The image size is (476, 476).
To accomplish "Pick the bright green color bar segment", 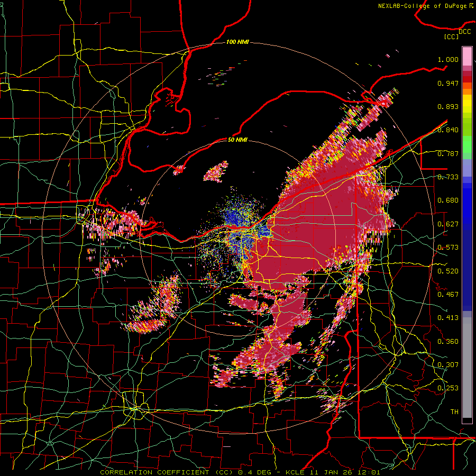I will point(467,146).
